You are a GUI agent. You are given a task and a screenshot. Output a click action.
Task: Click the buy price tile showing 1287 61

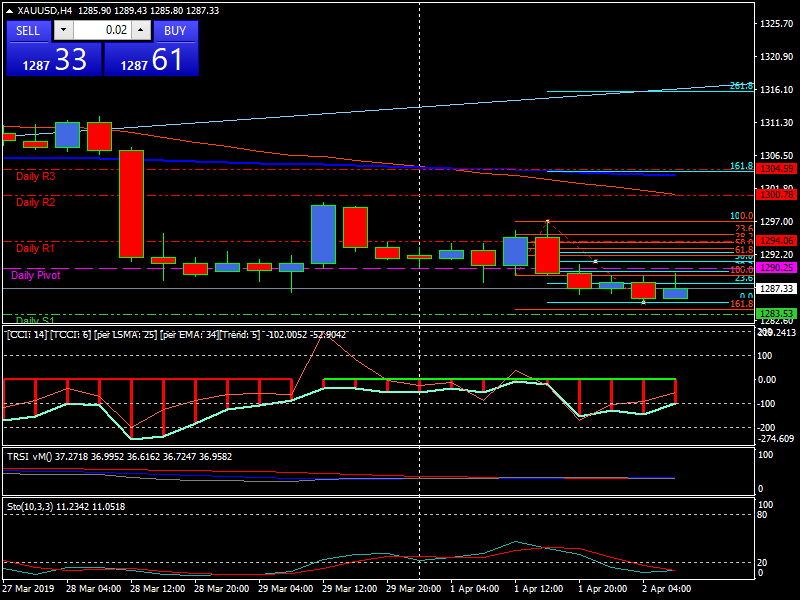(x=151, y=60)
